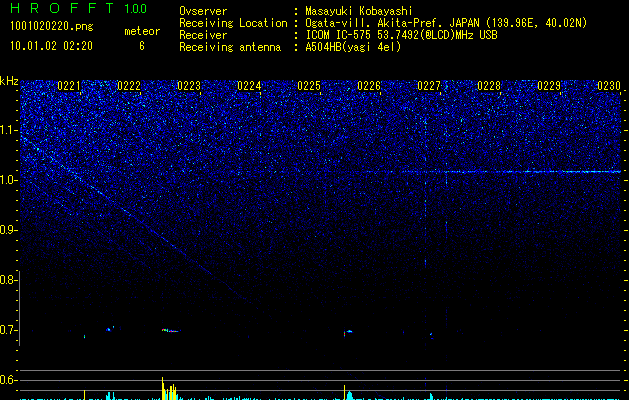629x400 pixels.
Task: Click the Receiving antenna field label
Action: click(x=230, y=47)
